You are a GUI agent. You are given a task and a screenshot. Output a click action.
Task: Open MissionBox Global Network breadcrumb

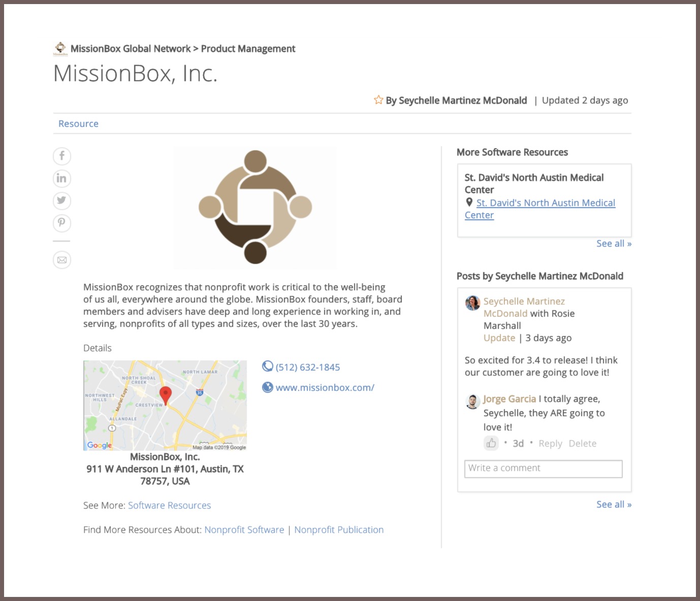coord(131,49)
